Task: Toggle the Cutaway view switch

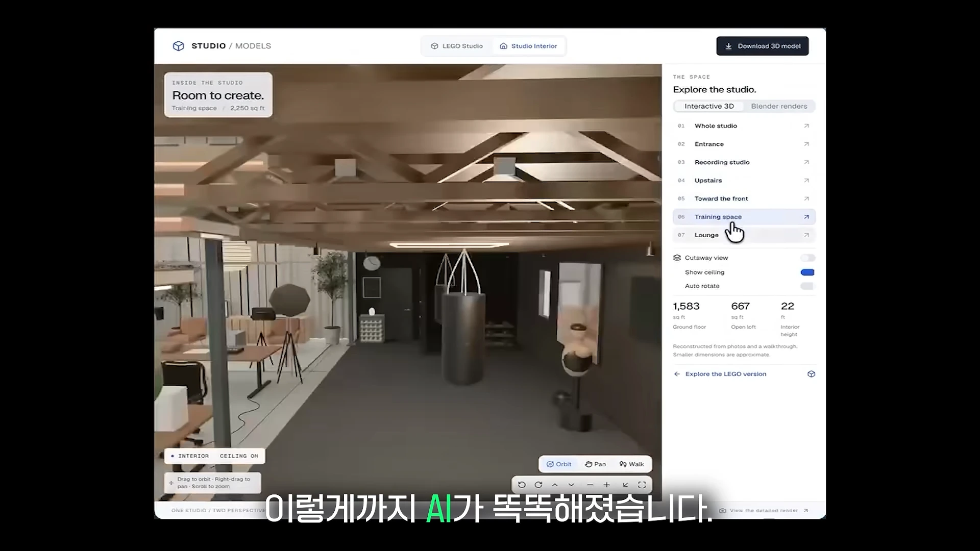Action: click(x=807, y=258)
